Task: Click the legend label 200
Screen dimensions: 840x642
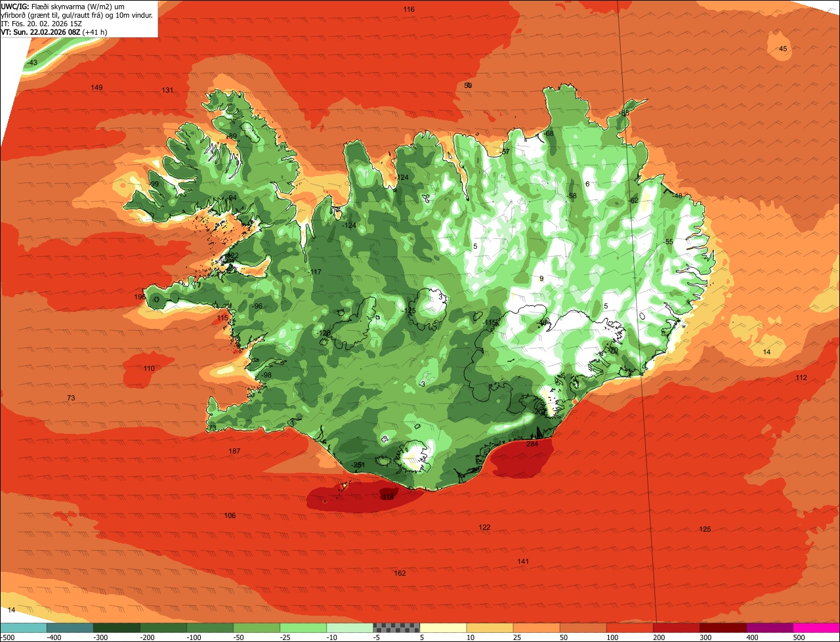Action: 659,637
